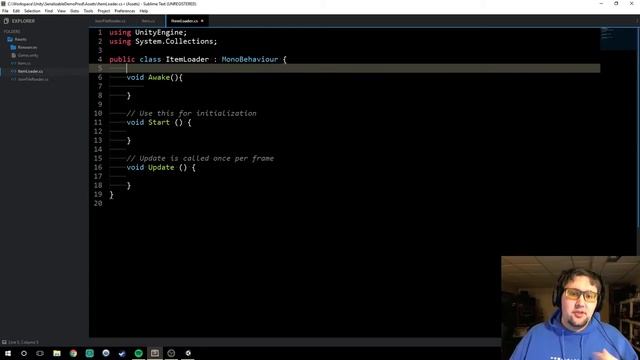This screenshot has width=640, height=360.
Task: Open the Windows Start menu
Action: click(8, 353)
